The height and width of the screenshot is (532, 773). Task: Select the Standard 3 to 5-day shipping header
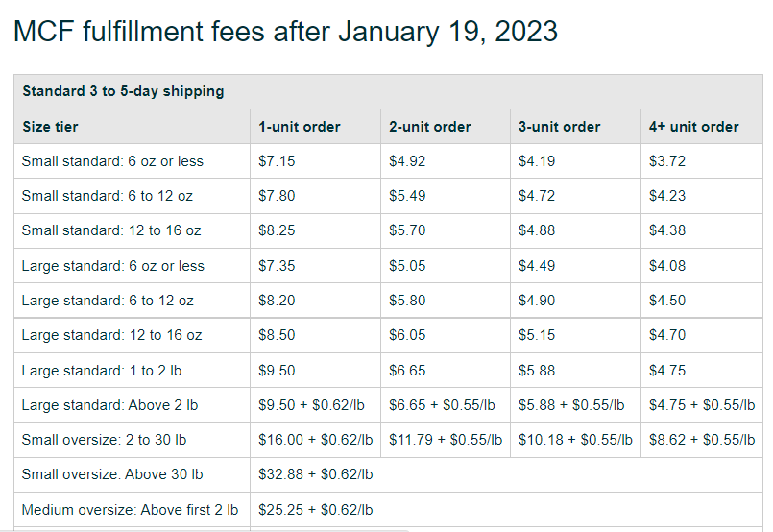click(123, 91)
